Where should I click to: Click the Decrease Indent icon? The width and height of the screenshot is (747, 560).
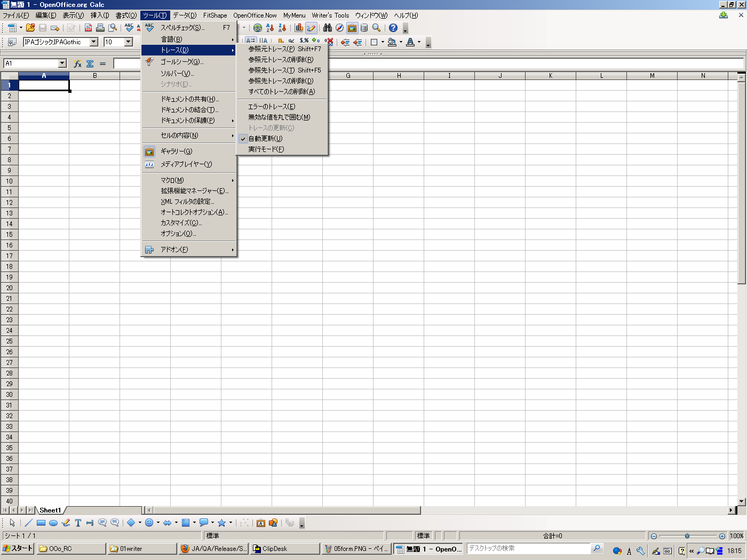pos(345,42)
